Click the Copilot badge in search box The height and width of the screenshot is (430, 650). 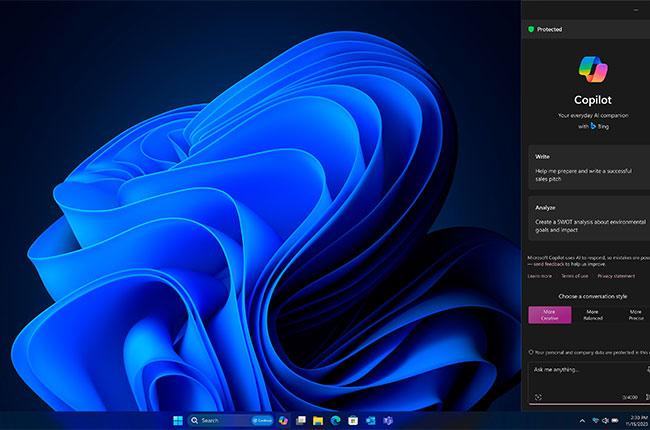click(x=262, y=420)
